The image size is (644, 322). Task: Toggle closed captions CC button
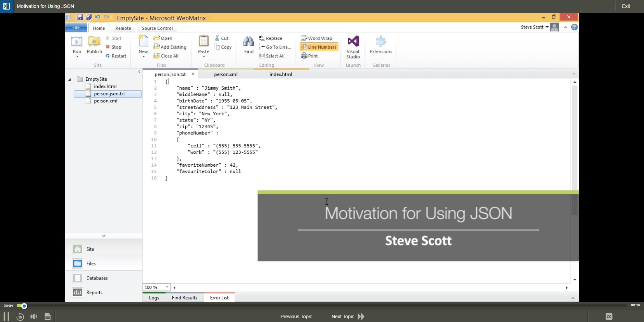(609, 317)
